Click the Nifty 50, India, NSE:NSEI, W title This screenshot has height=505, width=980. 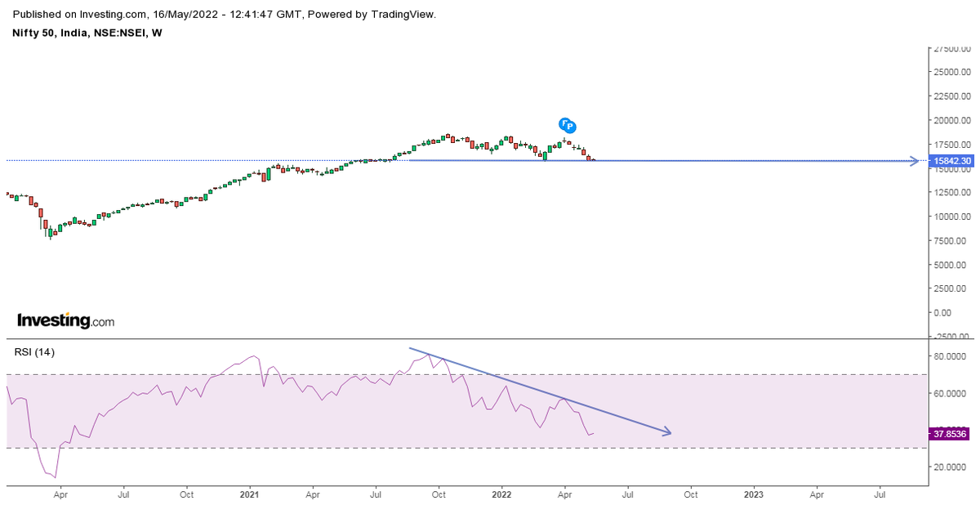coord(87,32)
